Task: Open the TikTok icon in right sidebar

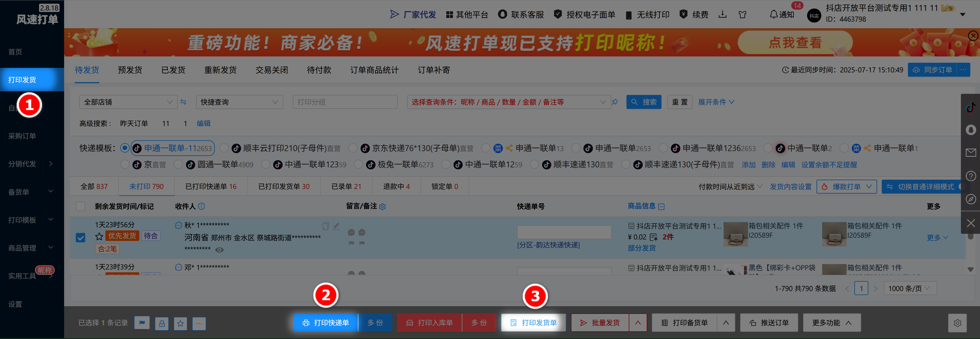Action: click(x=971, y=107)
